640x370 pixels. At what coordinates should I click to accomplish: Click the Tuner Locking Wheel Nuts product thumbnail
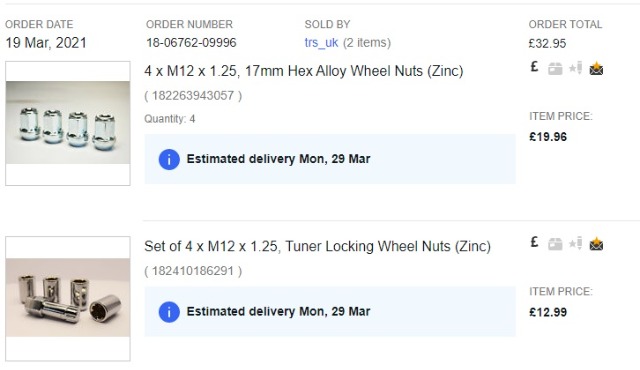click(x=68, y=299)
